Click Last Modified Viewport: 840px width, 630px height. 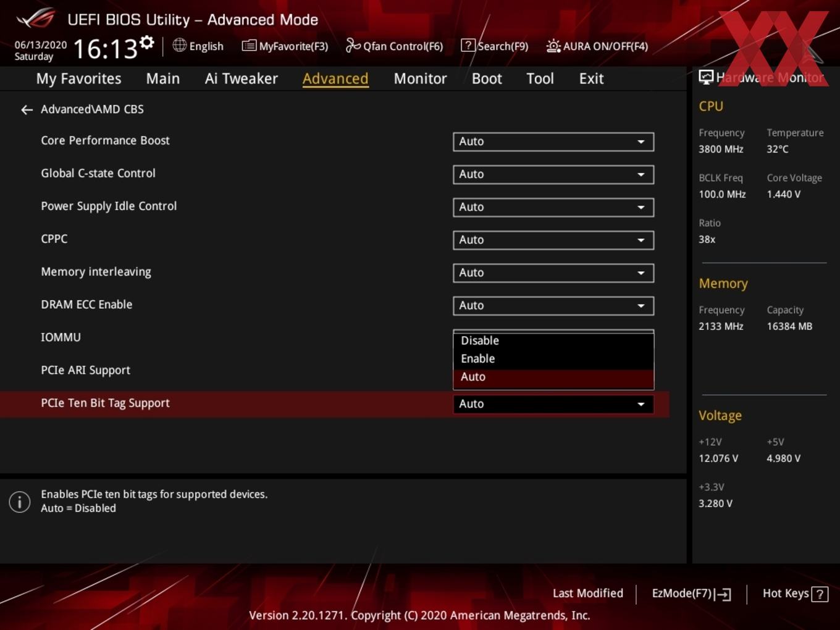588,594
